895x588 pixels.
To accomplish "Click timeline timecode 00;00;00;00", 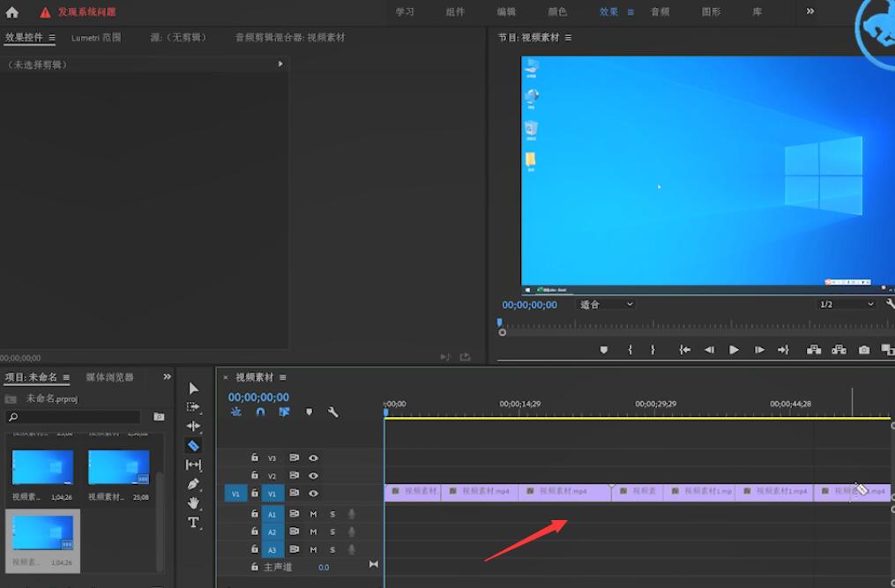I will 258,397.
